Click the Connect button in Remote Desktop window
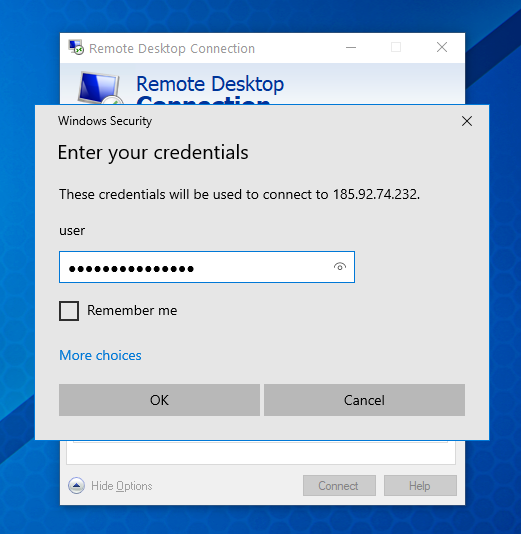Image resolution: width=521 pixels, height=535 pixels. 339,486
